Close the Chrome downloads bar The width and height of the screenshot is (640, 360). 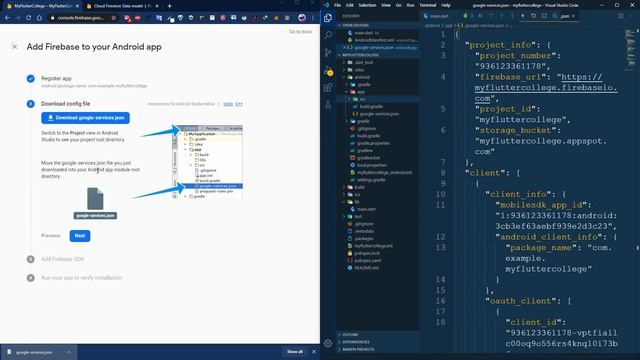click(313, 351)
